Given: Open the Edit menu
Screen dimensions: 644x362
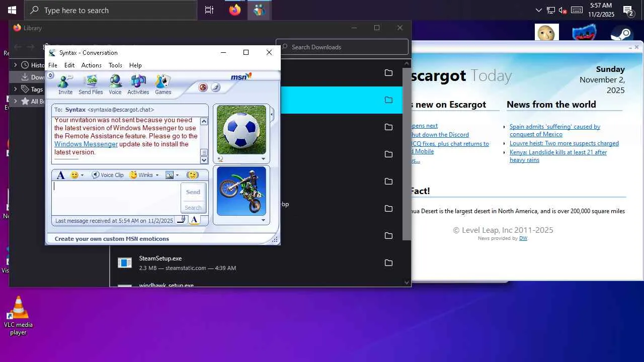Looking at the screenshot, I should point(69,65).
